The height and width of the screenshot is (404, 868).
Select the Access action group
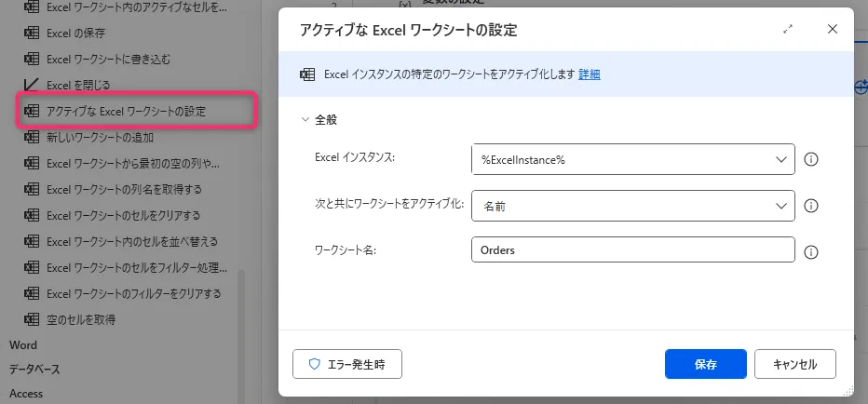(x=26, y=394)
